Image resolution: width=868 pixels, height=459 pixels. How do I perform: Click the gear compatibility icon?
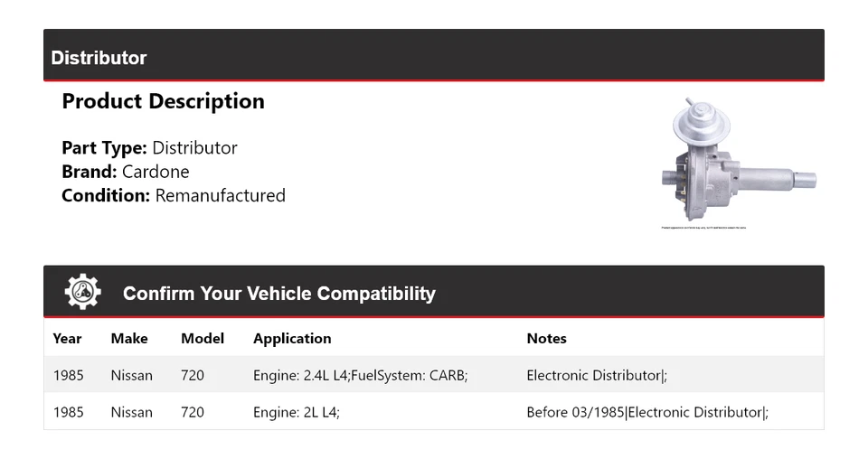tap(82, 292)
